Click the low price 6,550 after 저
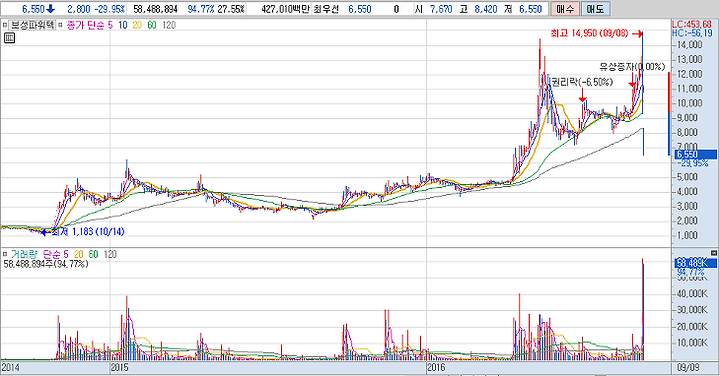Image resolution: width=720 pixels, height=376 pixels. [531, 9]
